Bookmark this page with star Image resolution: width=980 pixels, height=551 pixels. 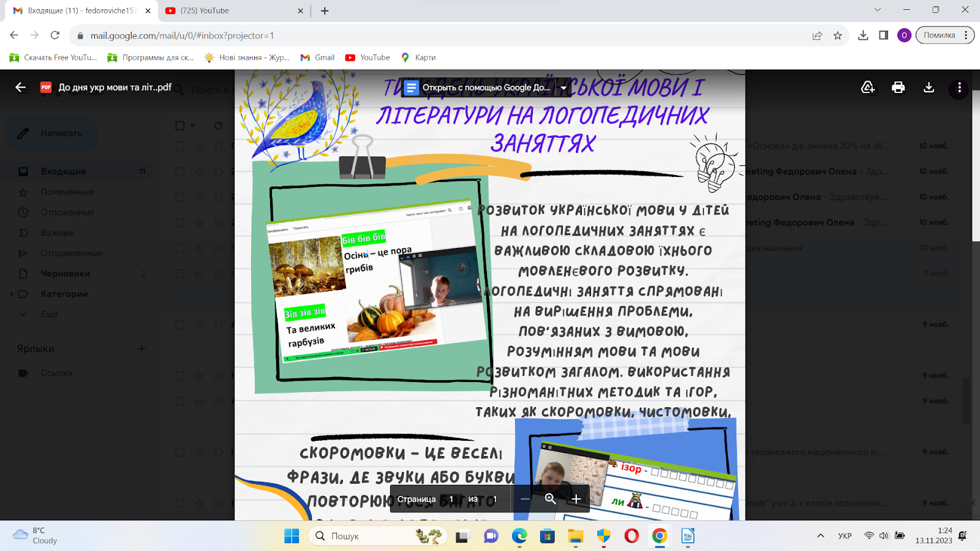pyautogui.click(x=838, y=36)
